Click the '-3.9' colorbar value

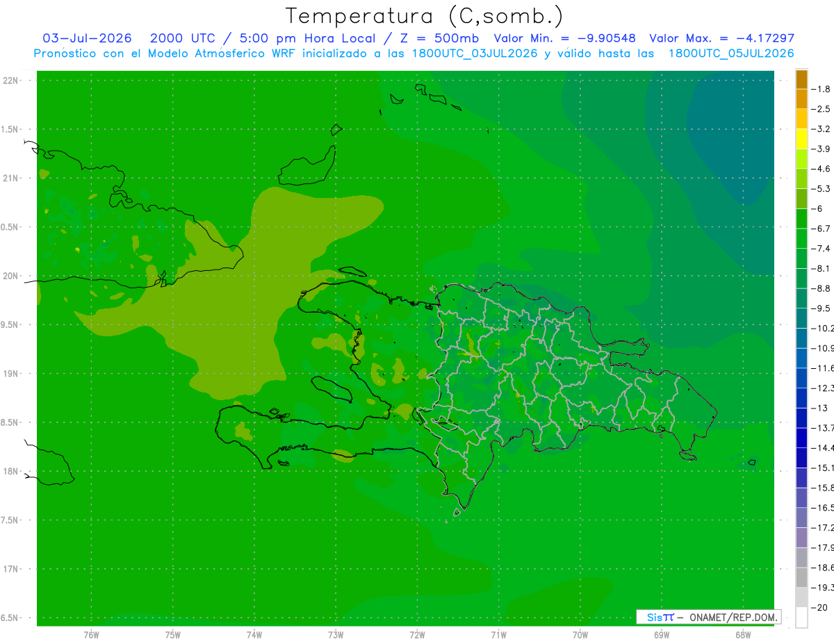tap(821, 149)
